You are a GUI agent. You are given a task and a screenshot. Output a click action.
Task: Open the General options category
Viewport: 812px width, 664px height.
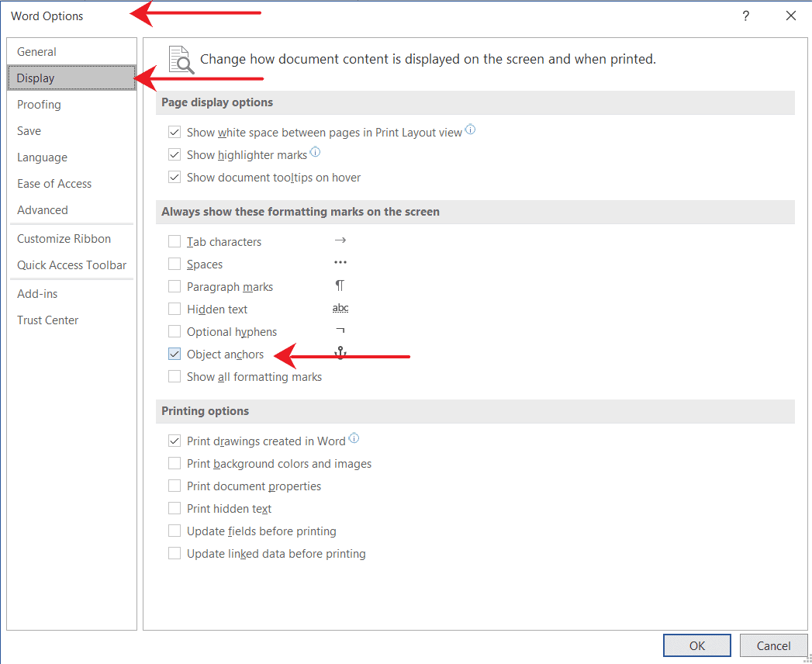[x=71, y=52]
